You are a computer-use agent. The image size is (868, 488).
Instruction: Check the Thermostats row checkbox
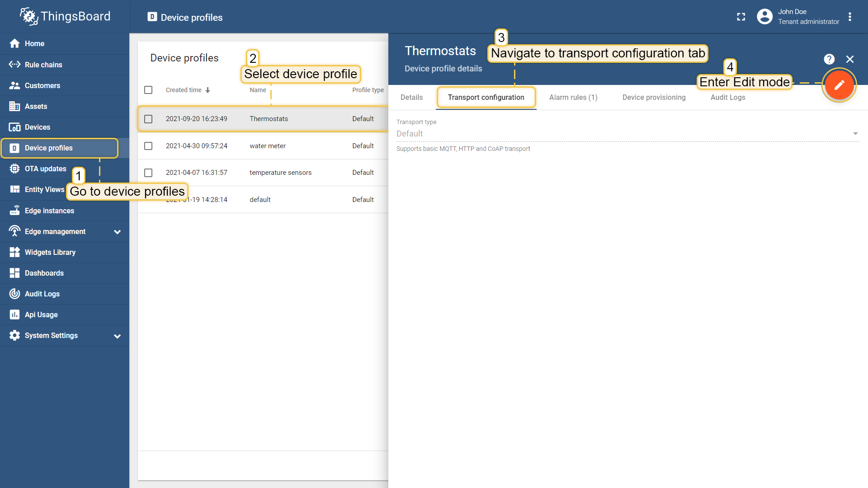pos(148,119)
